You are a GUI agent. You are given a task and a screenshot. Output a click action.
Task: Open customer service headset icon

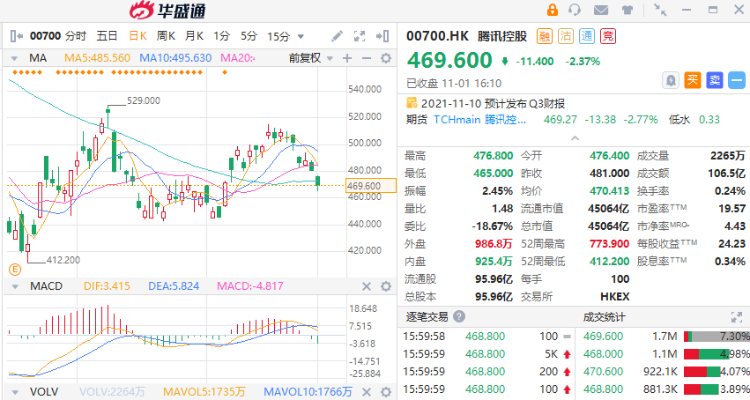tap(575, 10)
